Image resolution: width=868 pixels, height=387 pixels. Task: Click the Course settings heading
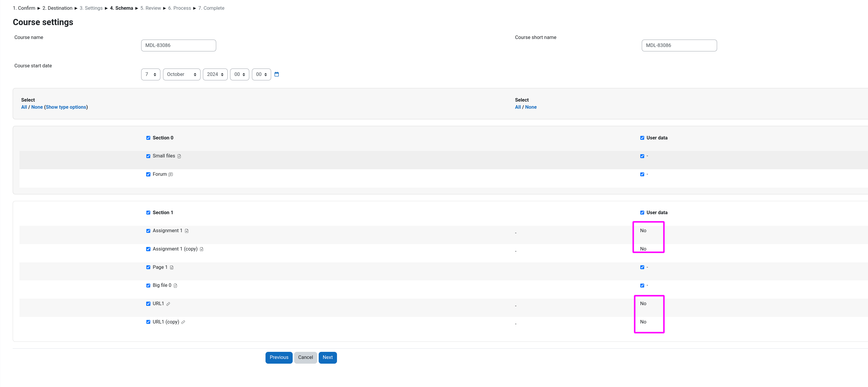43,22
